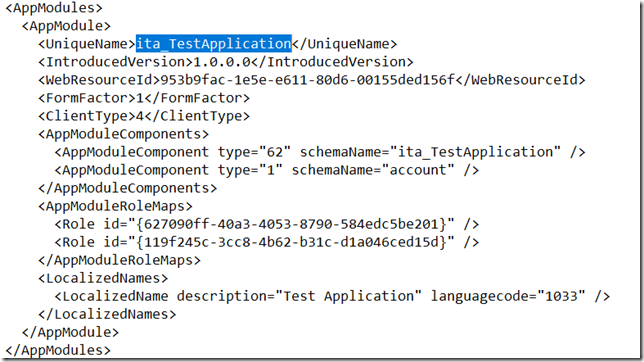Click the closing </AppModuleRoleMaps> tag
This screenshot has width=644, height=362.
pyautogui.click(x=119, y=261)
